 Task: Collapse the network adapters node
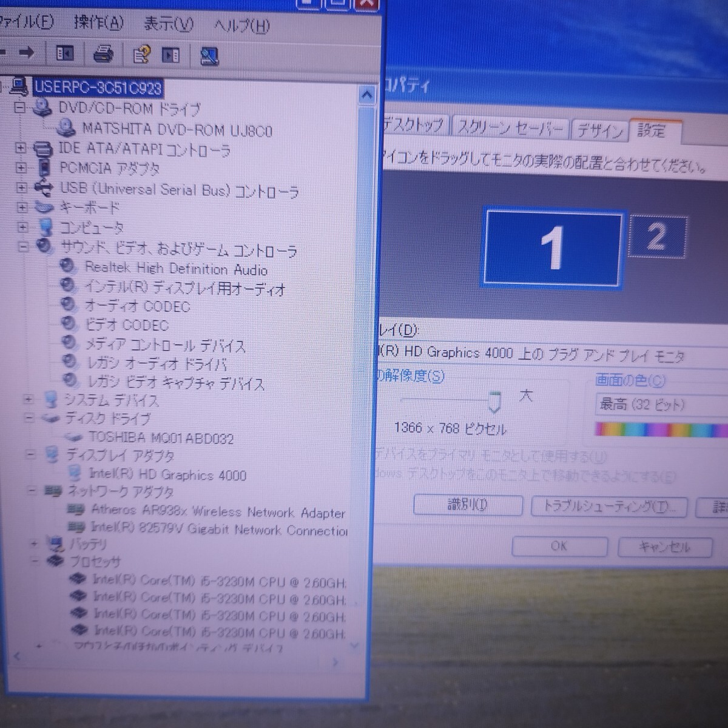pos(32,490)
